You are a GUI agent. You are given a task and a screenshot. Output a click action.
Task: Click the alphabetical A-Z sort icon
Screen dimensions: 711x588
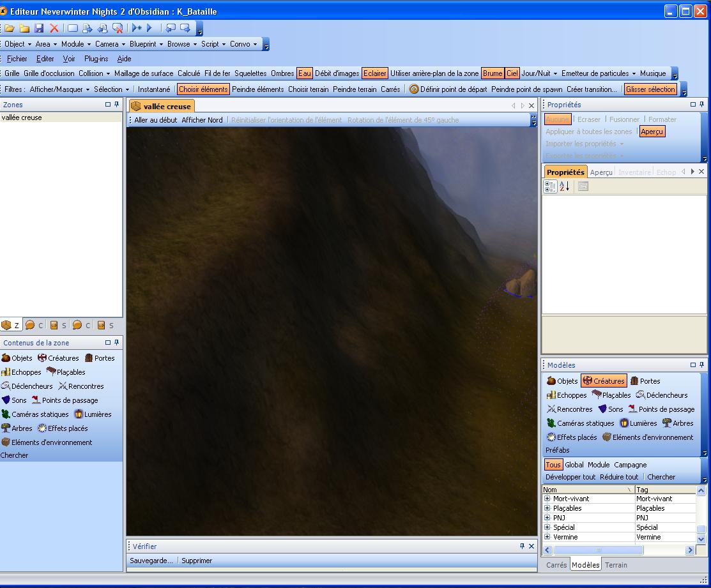[565, 186]
